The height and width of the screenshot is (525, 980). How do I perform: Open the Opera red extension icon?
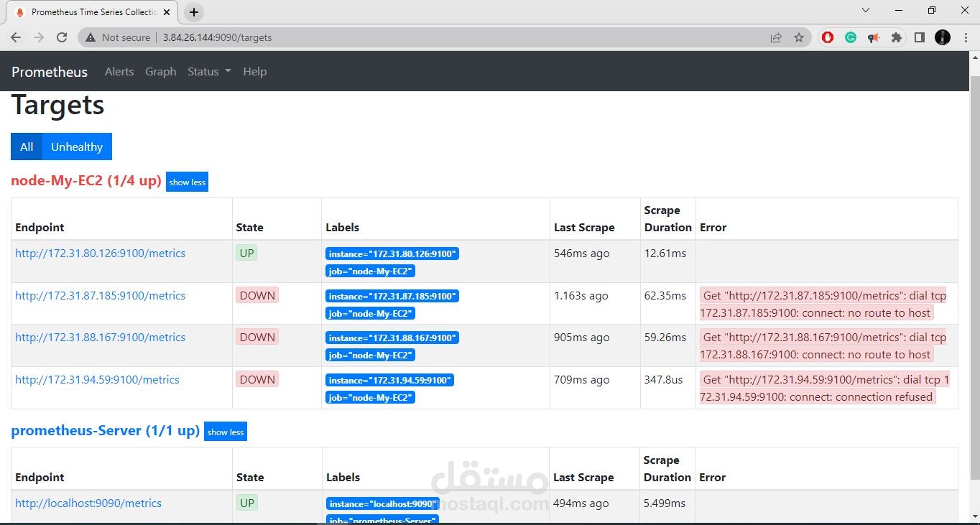click(x=828, y=37)
